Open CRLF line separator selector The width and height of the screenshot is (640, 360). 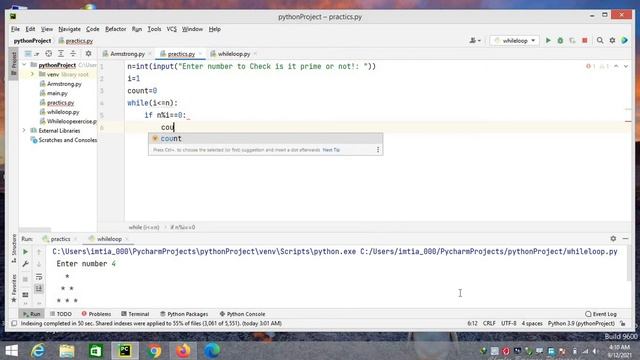tap(489, 323)
